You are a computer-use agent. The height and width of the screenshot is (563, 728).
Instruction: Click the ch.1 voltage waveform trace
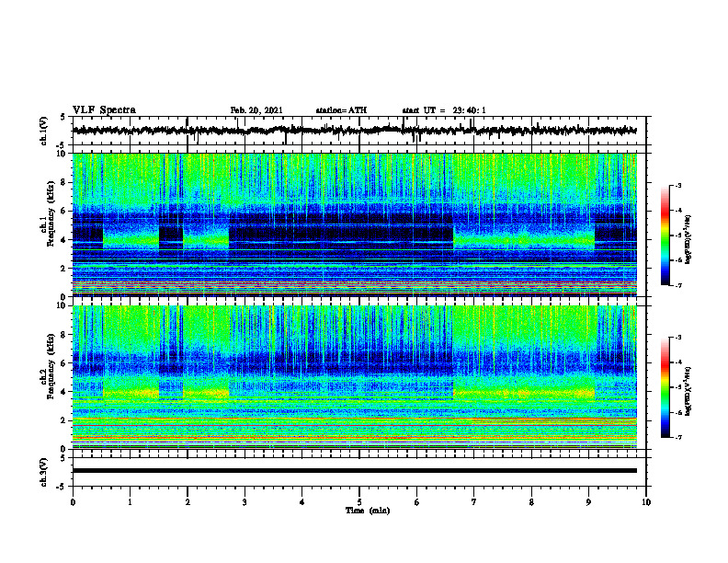click(x=354, y=131)
